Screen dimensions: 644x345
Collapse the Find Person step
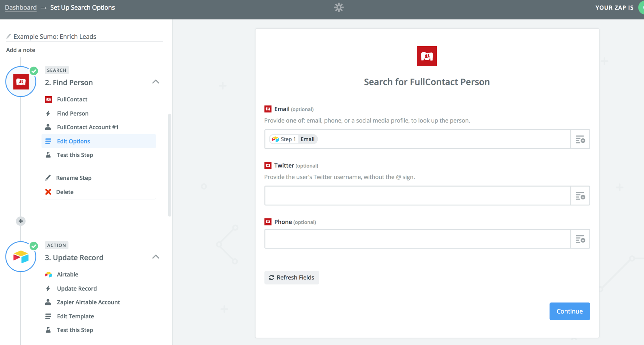[x=156, y=82]
